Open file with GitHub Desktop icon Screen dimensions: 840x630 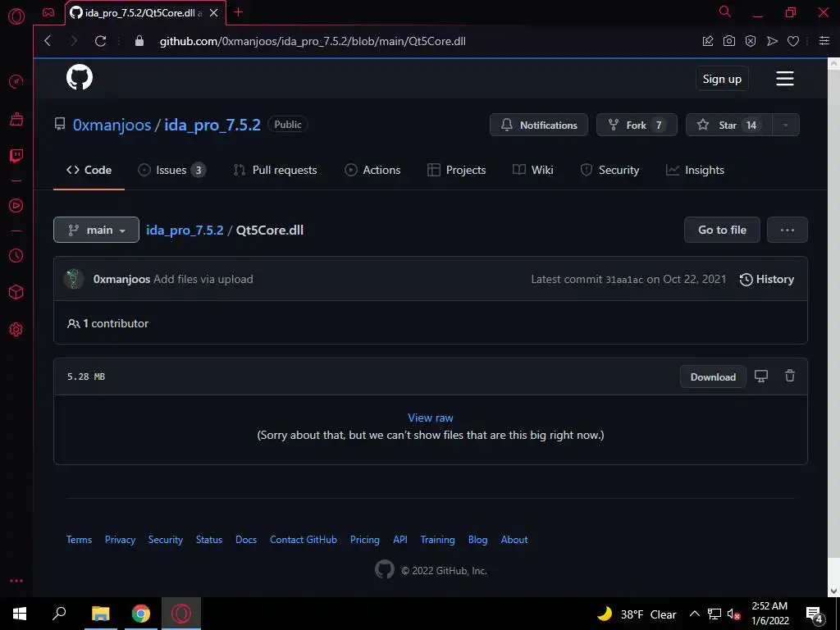click(761, 376)
